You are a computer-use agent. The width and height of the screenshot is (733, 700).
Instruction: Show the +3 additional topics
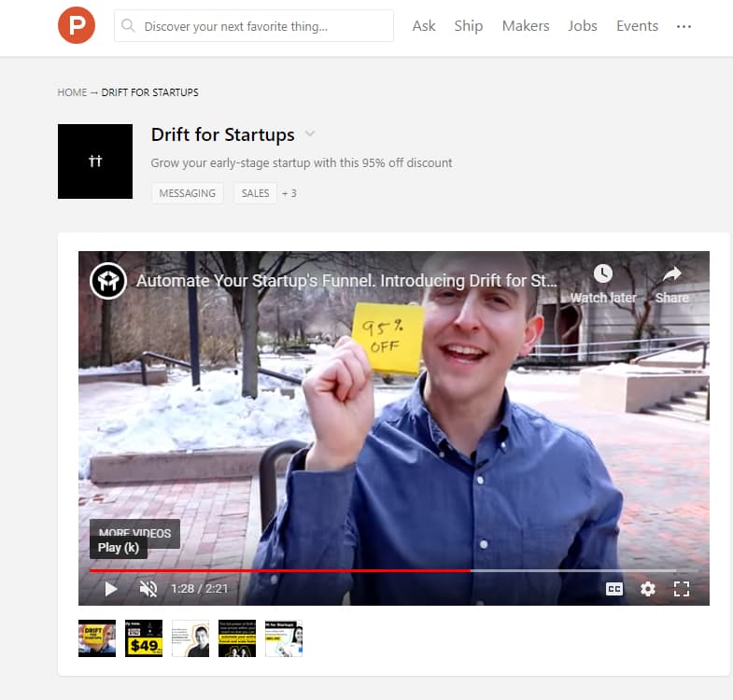(x=289, y=193)
